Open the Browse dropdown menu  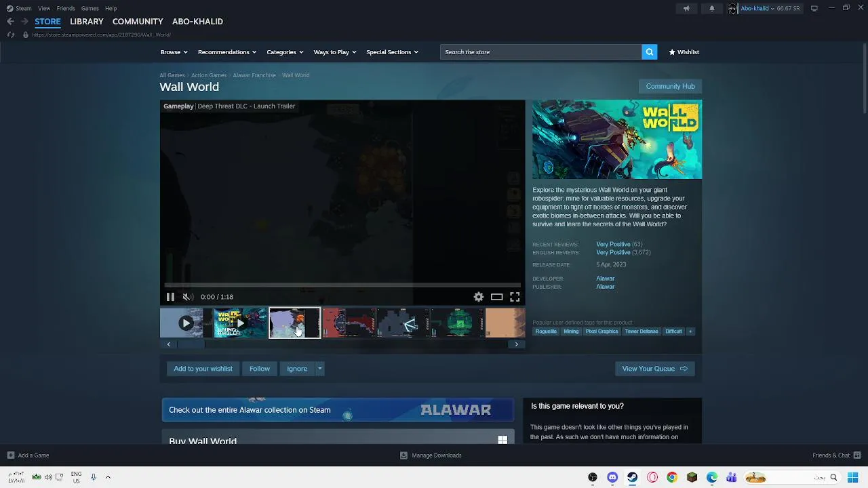174,52
